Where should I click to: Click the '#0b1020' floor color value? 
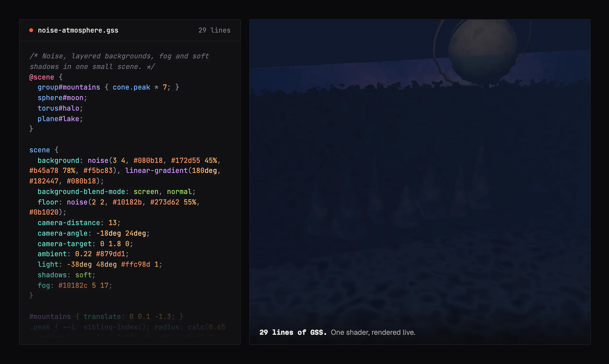[44, 212]
